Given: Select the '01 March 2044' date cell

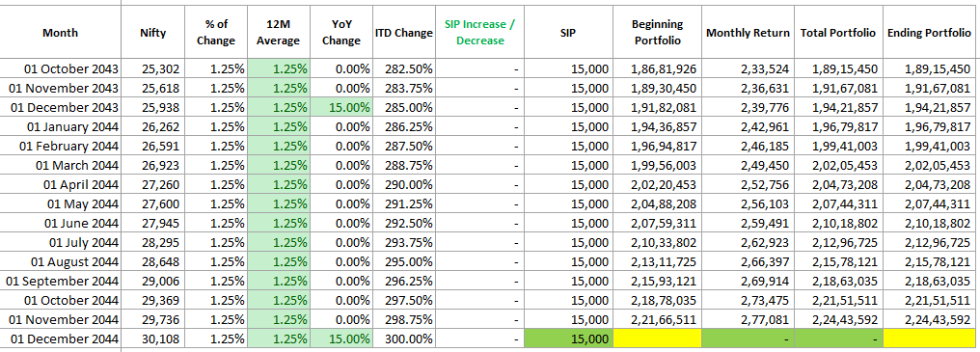Looking at the screenshot, I should click(61, 165).
